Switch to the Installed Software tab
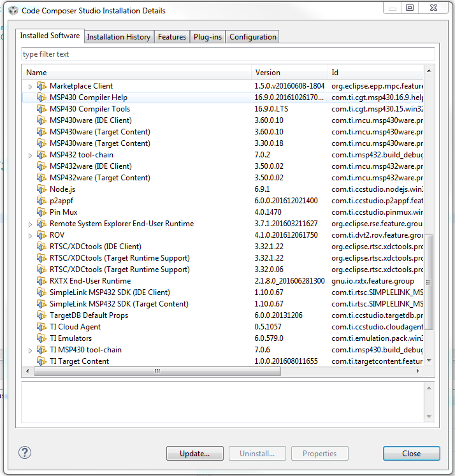Image resolution: width=455 pixels, height=476 pixels. tap(50, 36)
